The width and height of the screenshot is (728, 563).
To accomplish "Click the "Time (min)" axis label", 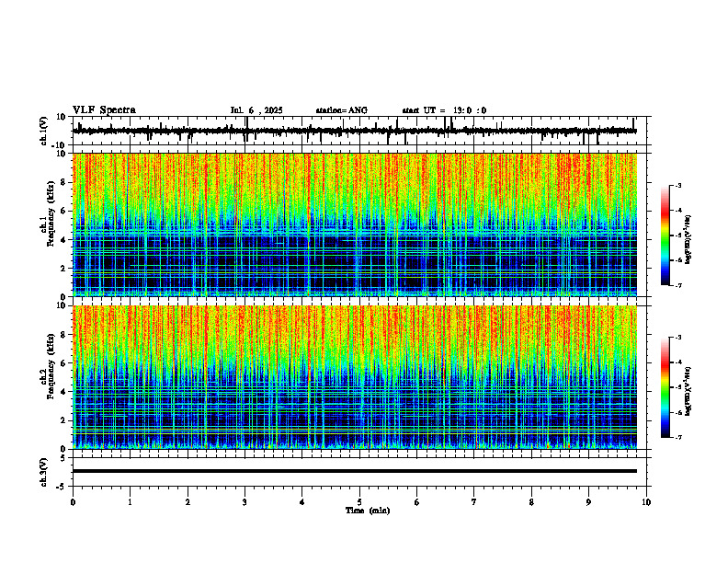I will click(368, 511).
